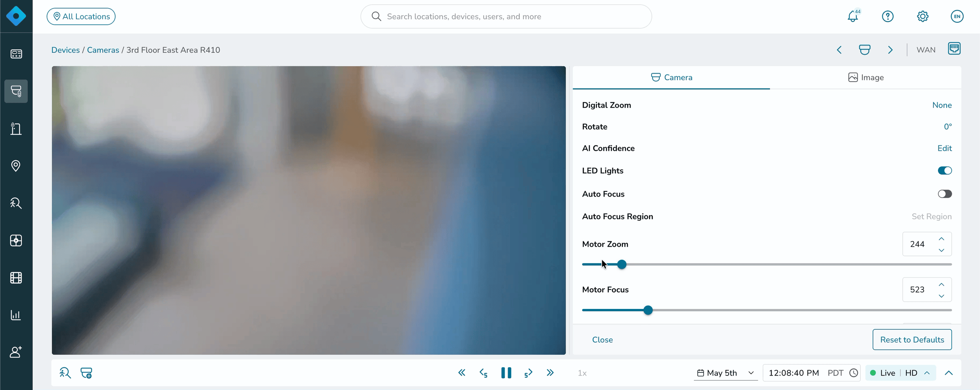Click the ethernet WAN connection icon
Screen dimensions: 980x390
pos(954,49)
